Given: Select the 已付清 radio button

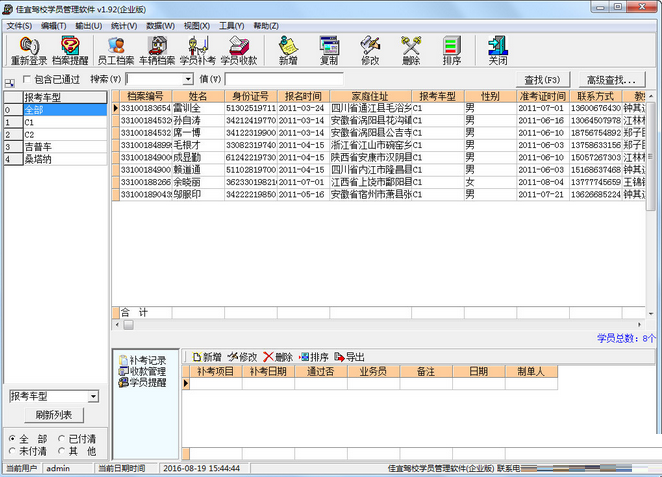Looking at the screenshot, I should click(x=62, y=439).
